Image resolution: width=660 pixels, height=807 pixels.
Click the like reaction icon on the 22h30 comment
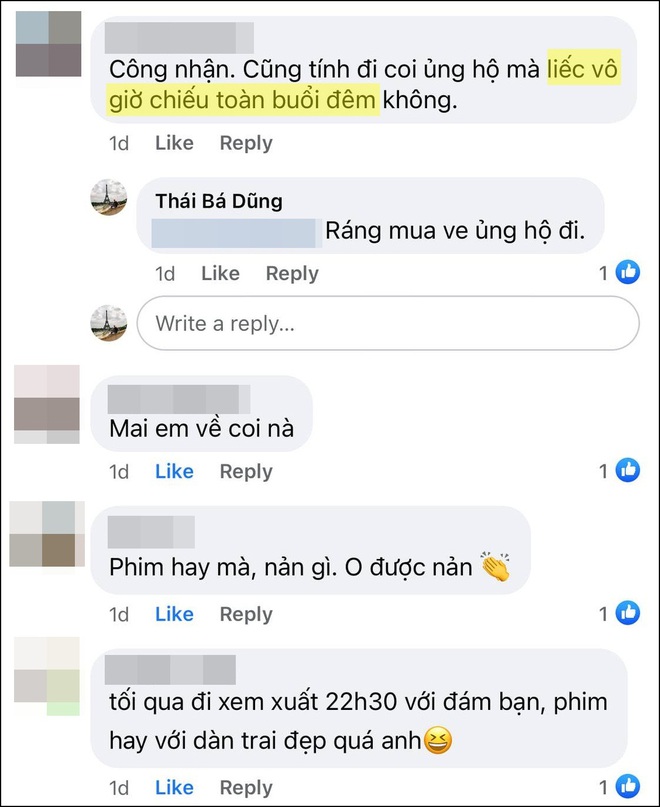point(628,786)
